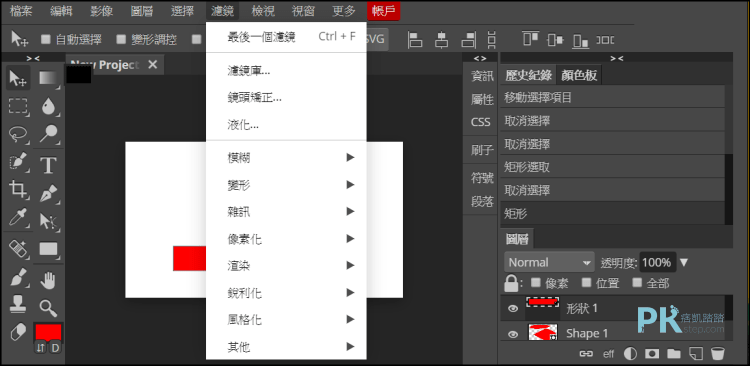Select the Move tool in the left toolbox
Viewport: 750px width, 366px height.
point(18,78)
